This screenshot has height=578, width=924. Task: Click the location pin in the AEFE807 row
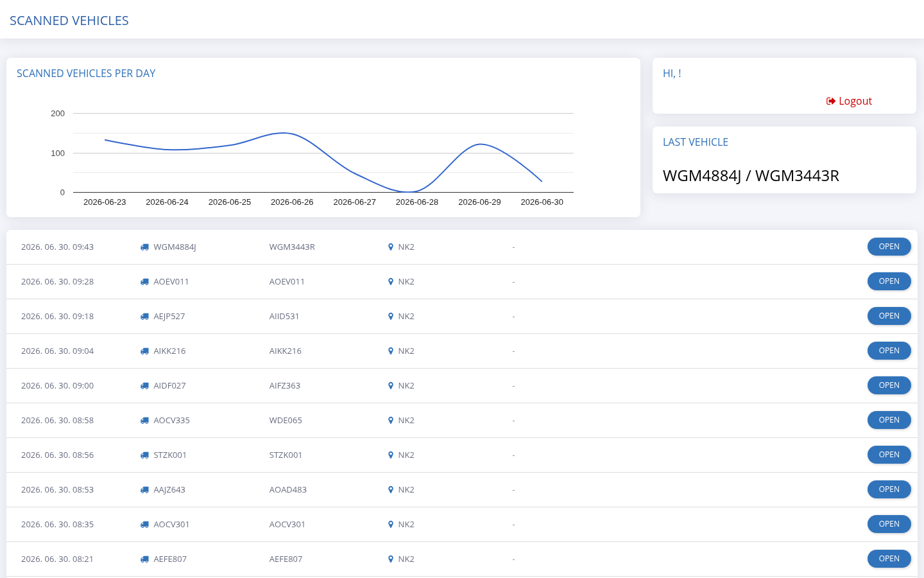click(390, 559)
